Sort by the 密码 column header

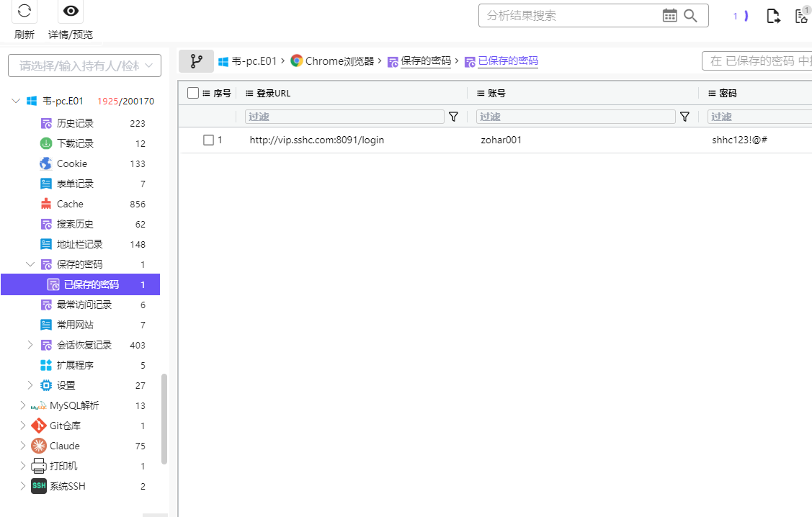(x=728, y=93)
